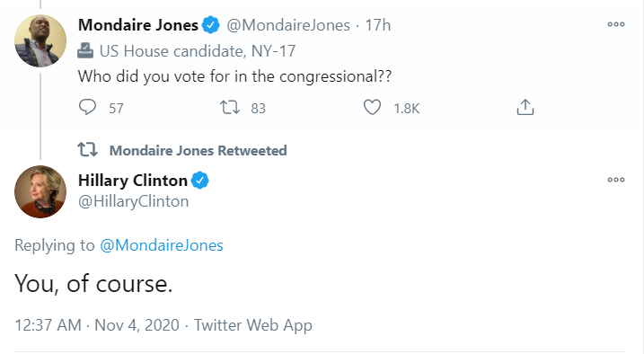644x354 pixels.
Task: Click the Twitter Web App source link
Action: click(x=253, y=325)
